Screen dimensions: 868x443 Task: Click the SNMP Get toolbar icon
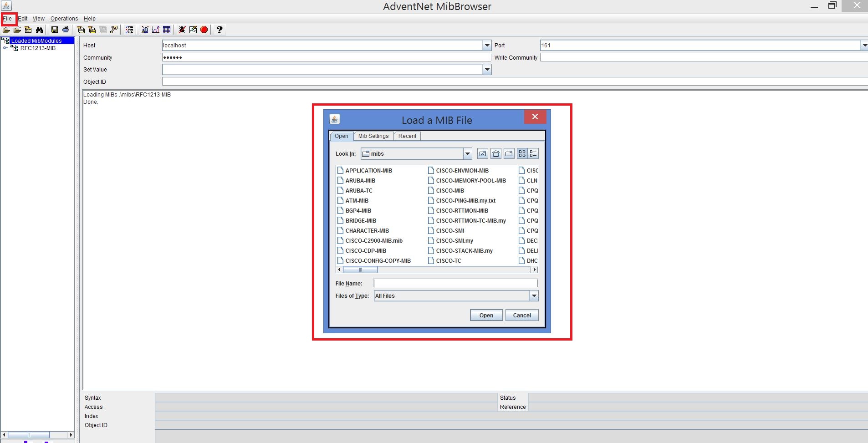(x=81, y=30)
